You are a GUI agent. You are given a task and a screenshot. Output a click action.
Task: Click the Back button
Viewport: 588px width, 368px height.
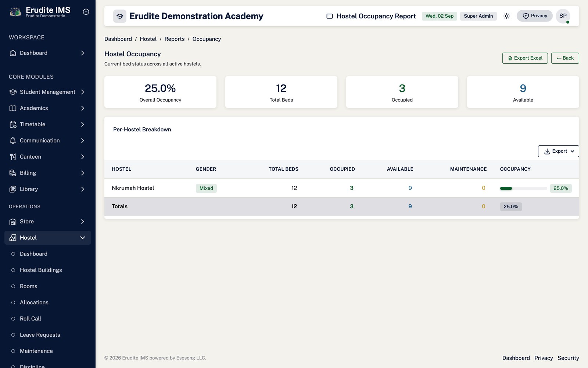click(x=565, y=58)
